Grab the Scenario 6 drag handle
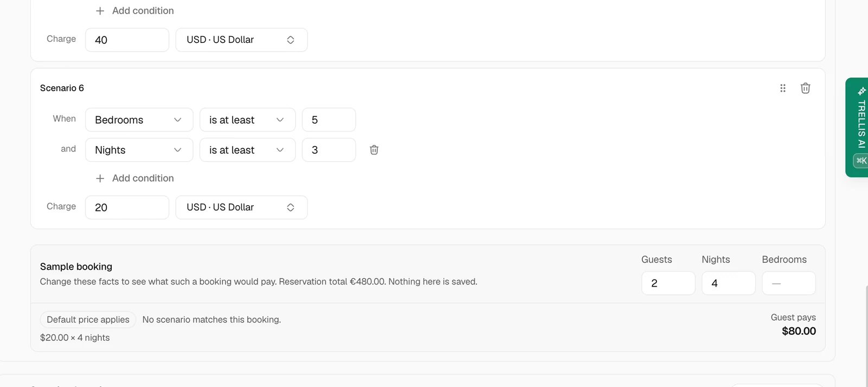Image resolution: width=868 pixels, height=387 pixels. click(x=782, y=88)
